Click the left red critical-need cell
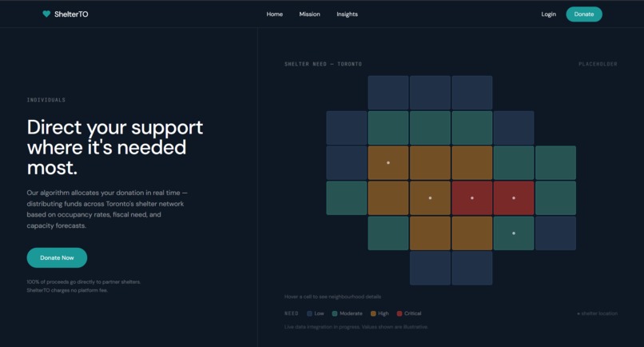The width and height of the screenshot is (644, 347). click(472, 197)
